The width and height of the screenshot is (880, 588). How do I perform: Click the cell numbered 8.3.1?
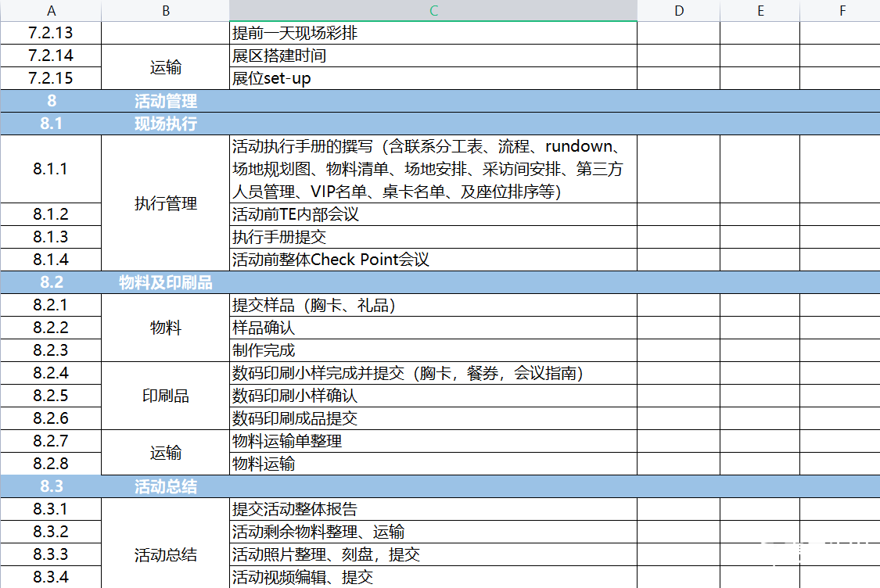point(51,509)
